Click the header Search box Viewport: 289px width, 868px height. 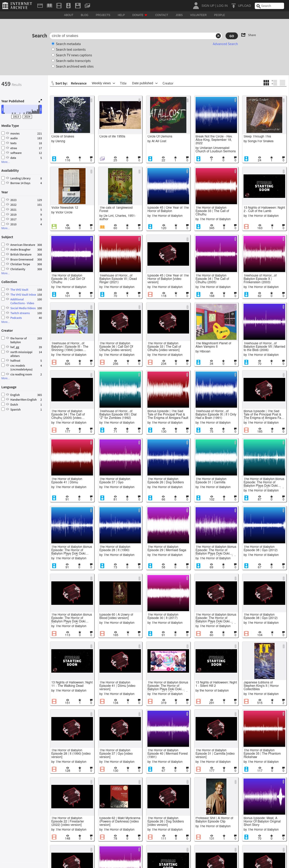(269, 6)
